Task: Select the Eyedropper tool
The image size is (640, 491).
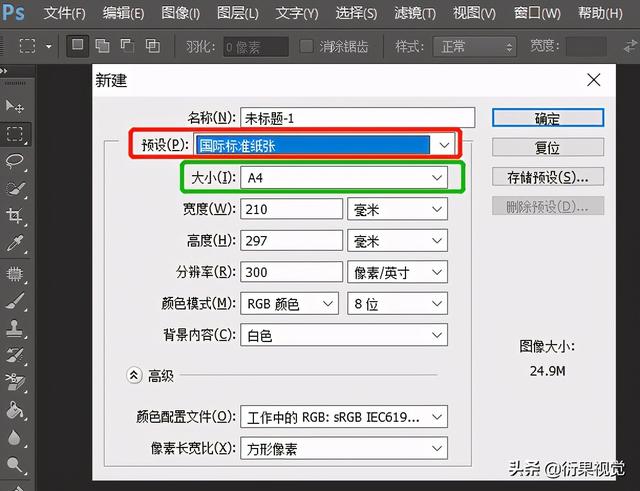Action: coord(15,243)
